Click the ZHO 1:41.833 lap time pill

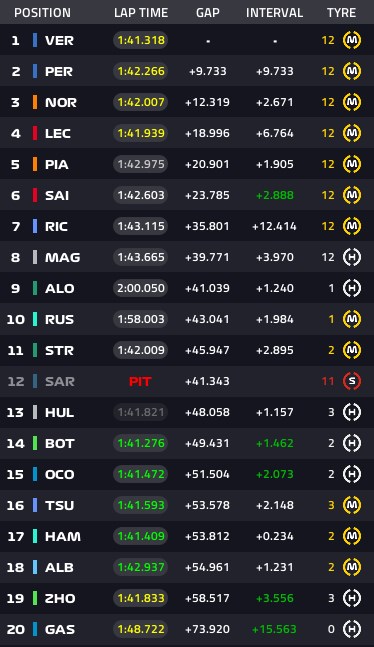[141, 598]
